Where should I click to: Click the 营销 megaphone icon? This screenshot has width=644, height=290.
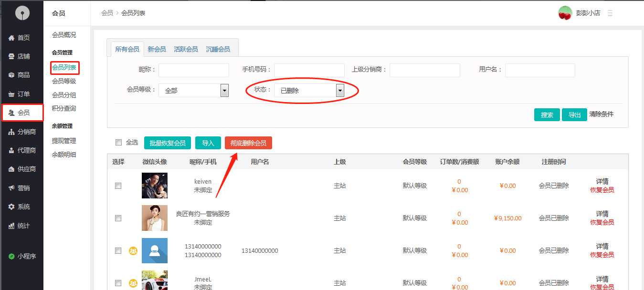(x=11, y=188)
